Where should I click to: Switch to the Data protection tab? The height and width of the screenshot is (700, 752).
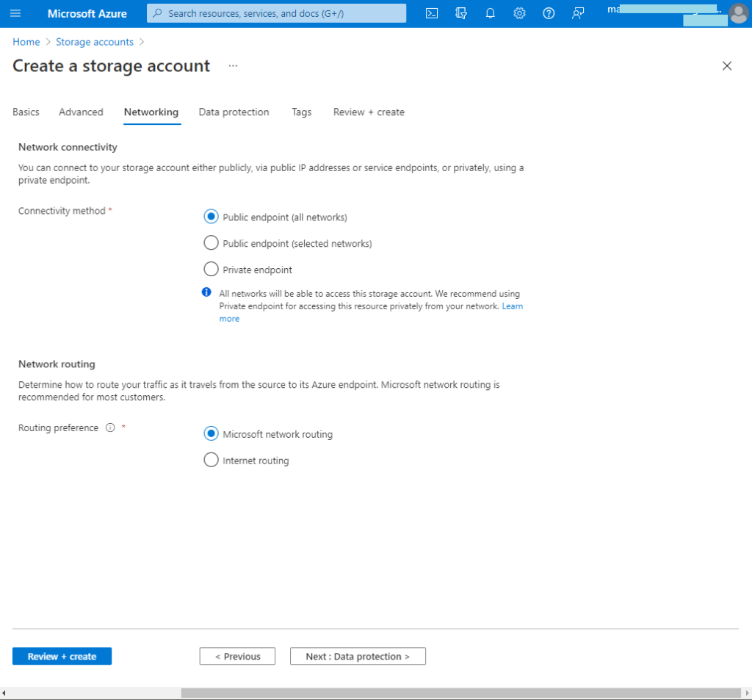point(234,112)
